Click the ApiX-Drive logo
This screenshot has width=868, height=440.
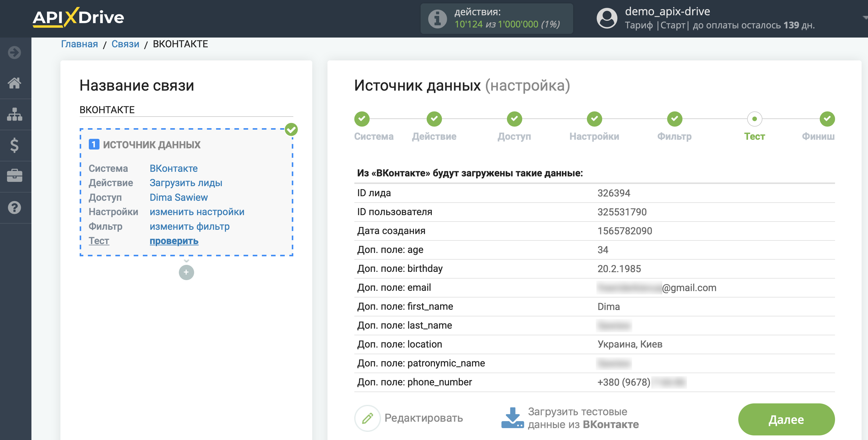tap(78, 17)
